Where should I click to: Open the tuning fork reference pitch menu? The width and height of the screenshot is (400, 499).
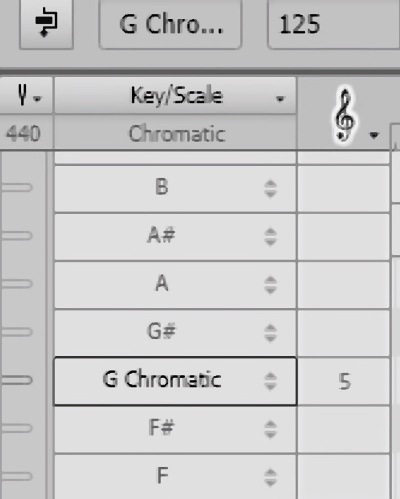[x=27, y=95]
